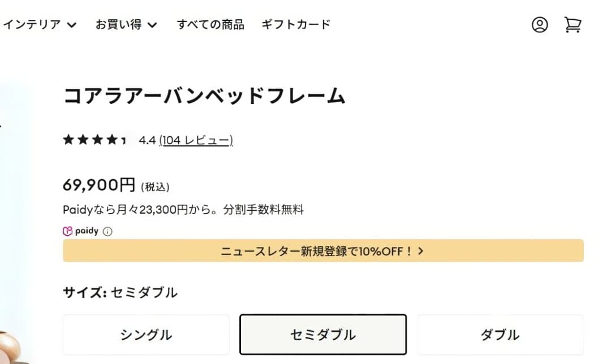The width and height of the screenshot is (611, 364).
Task: Expand the お買い得 chevron arrow
Action: [153, 25]
